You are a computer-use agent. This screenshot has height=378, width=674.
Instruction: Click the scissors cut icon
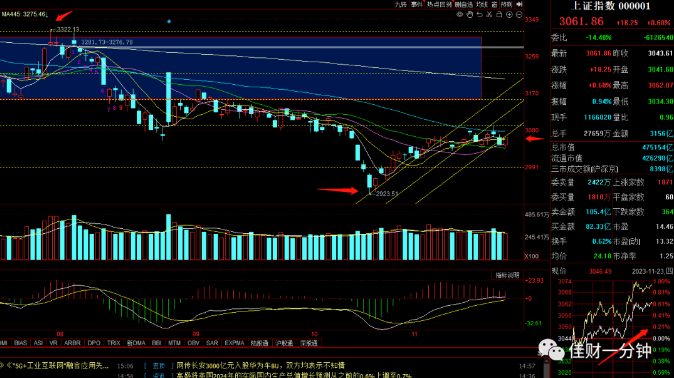tap(489, 15)
